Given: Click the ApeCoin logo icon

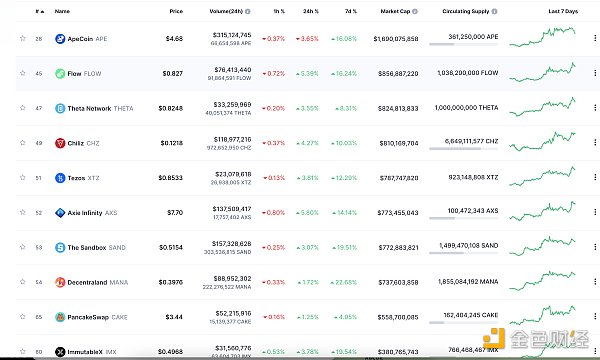Looking at the screenshot, I should 60,39.
